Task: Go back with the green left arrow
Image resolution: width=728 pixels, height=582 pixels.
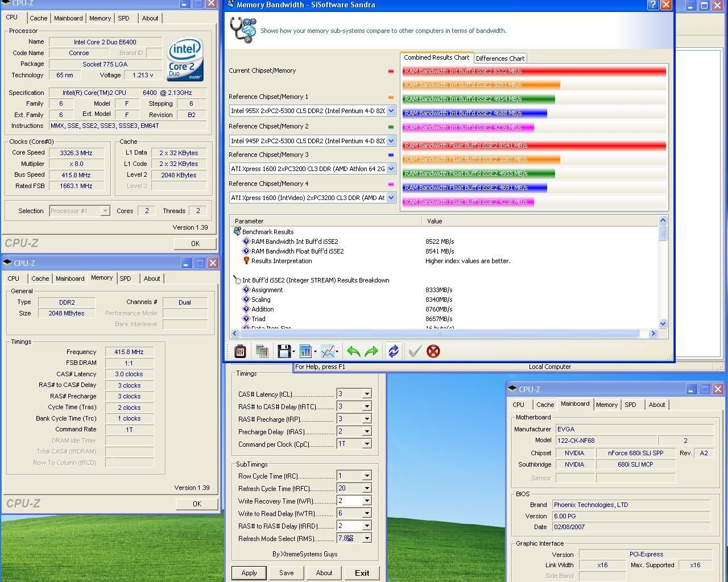Action: 354,351
